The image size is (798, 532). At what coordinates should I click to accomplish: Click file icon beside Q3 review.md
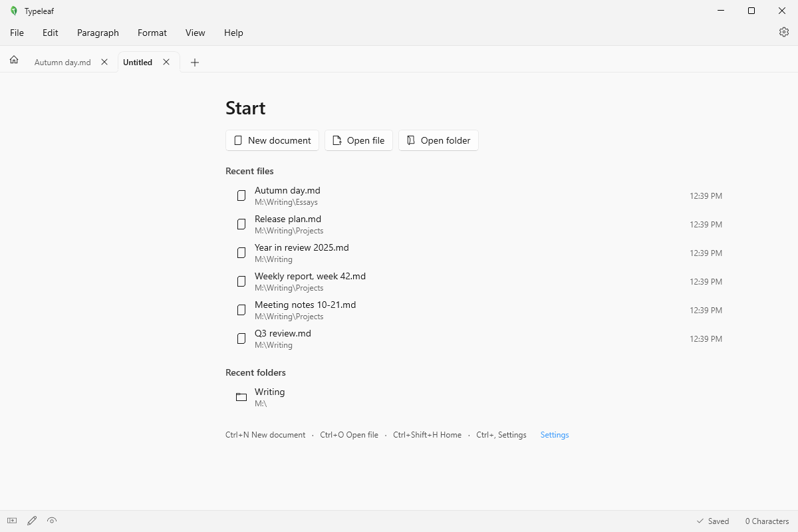click(x=241, y=338)
